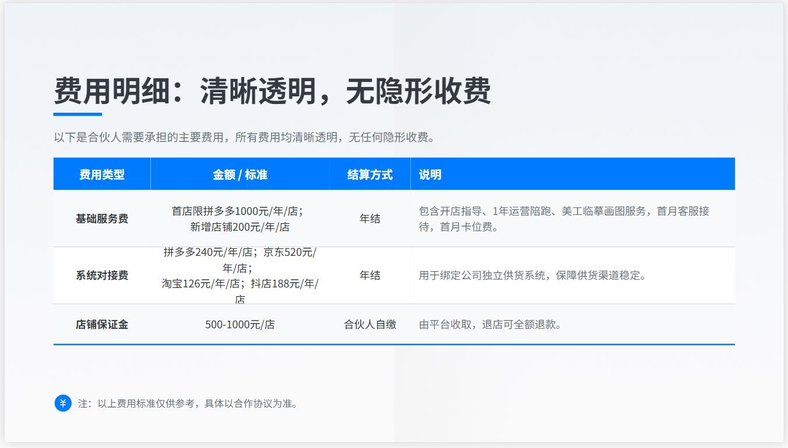Select the 结算方式 column header
Screen dimensions: 788x448
click(x=370, y=174)
